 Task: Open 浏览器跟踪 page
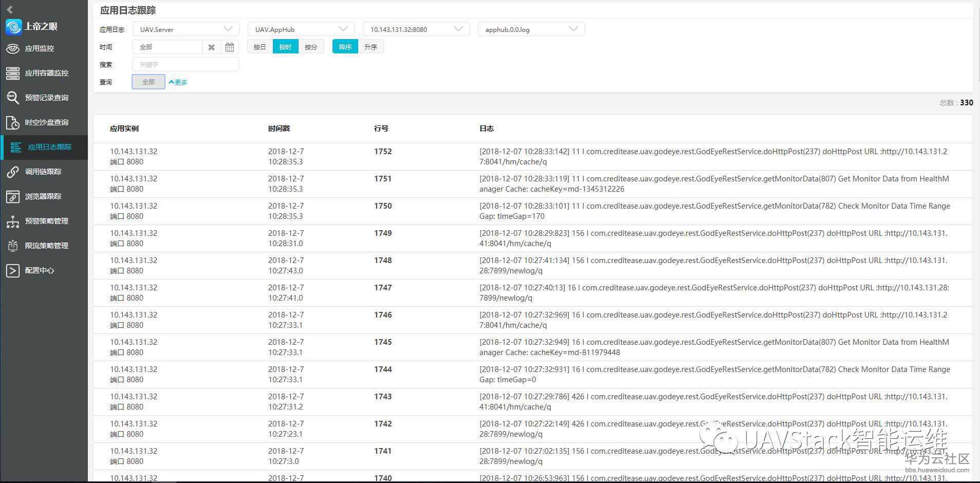coord(43,196)
